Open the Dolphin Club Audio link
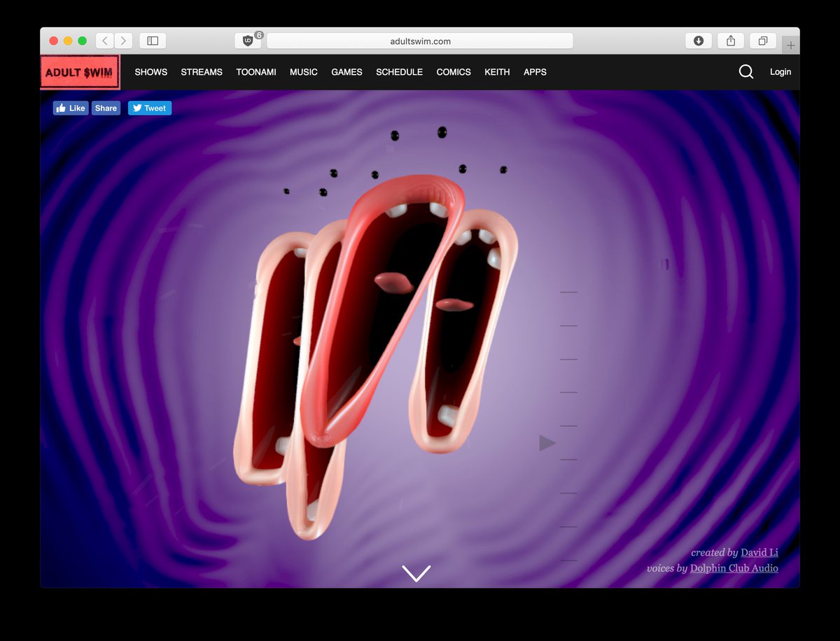840x641 pixels. (x=734, y=568)
